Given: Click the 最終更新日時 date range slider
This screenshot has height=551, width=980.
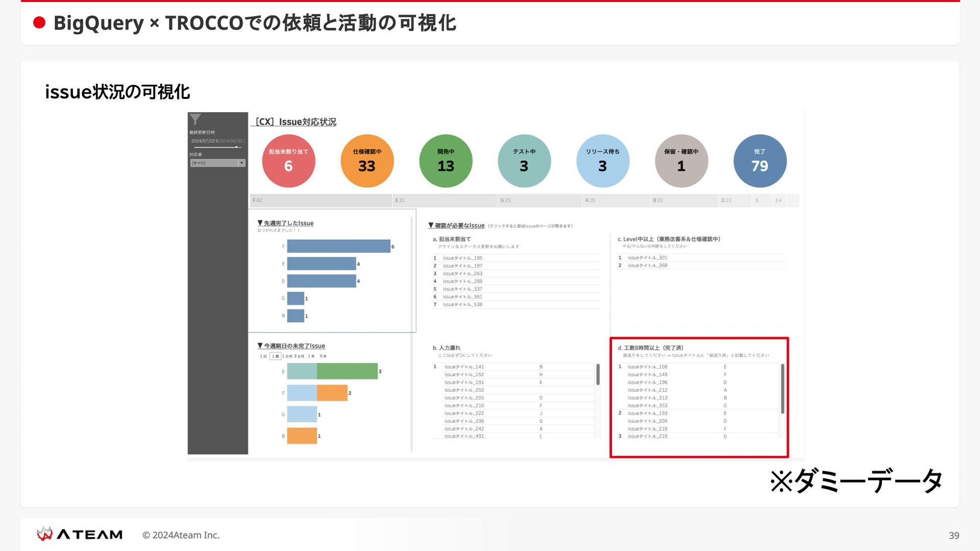Looking at the screenshot, I should (217, 147).
